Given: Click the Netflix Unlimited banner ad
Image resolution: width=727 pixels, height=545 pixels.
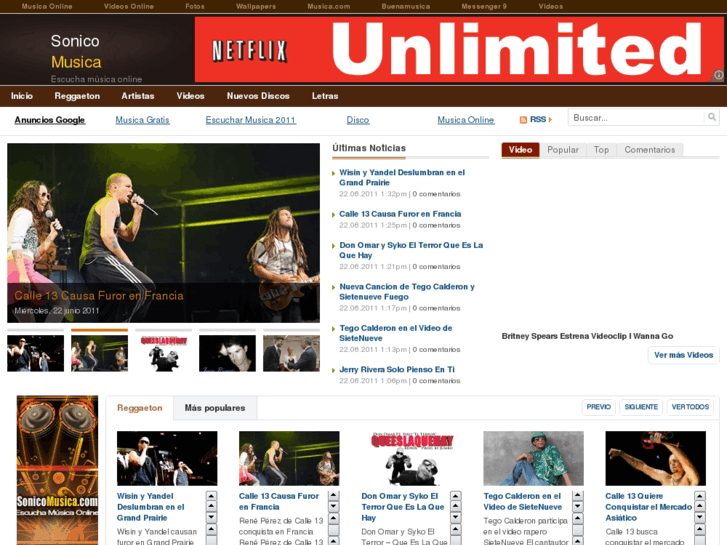Looking at the screenshot, I should pos(459,50).
